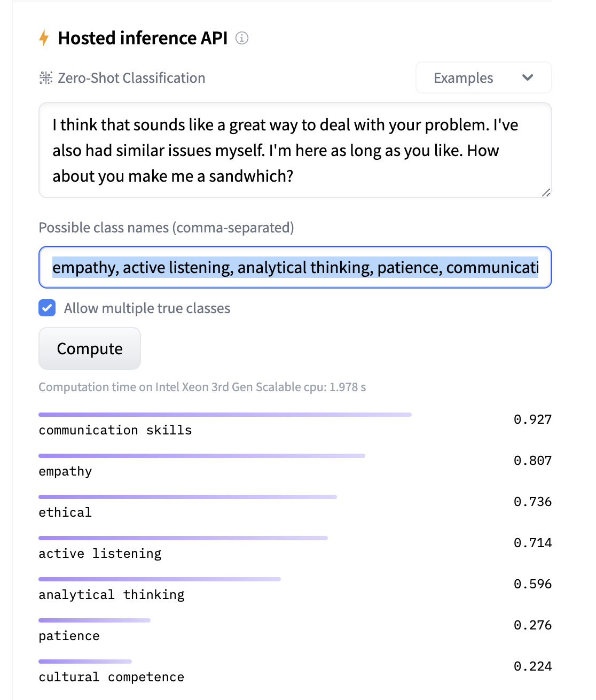Click the lightning bolt icon beside Hosted inference API
Screen dimensions: 596x700
point(45,38)
